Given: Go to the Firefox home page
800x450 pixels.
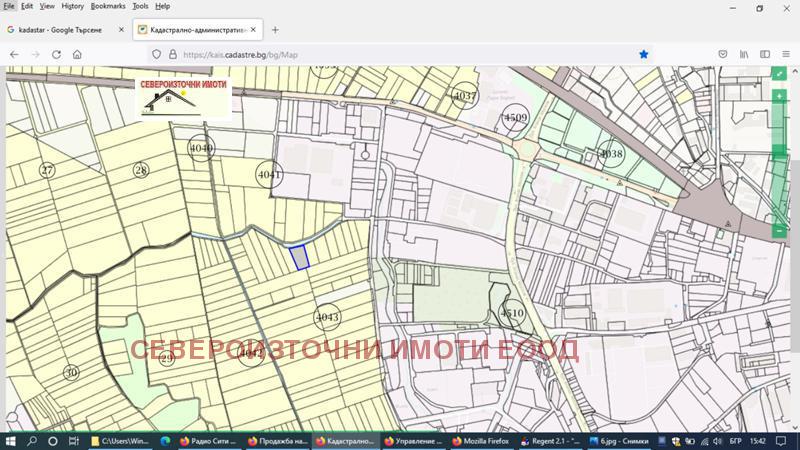Looking at the screenshot, I should click(77, 54).
